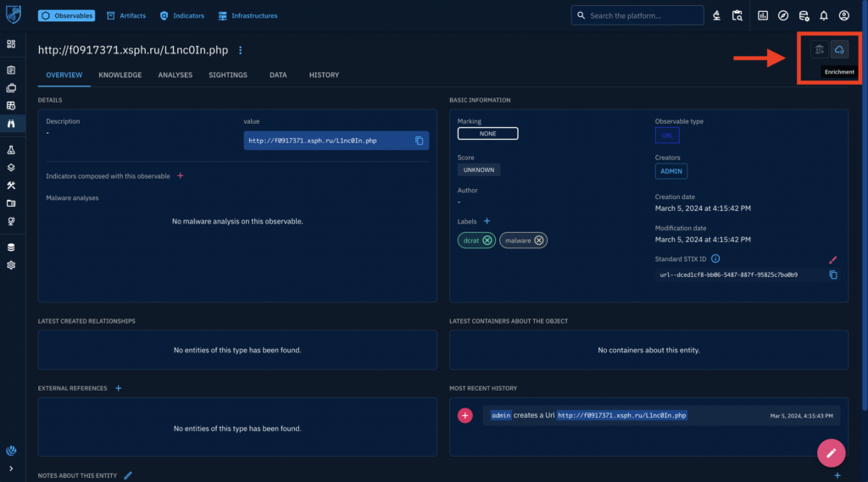
Task: Click the Search the platform field
Action: 644,15
